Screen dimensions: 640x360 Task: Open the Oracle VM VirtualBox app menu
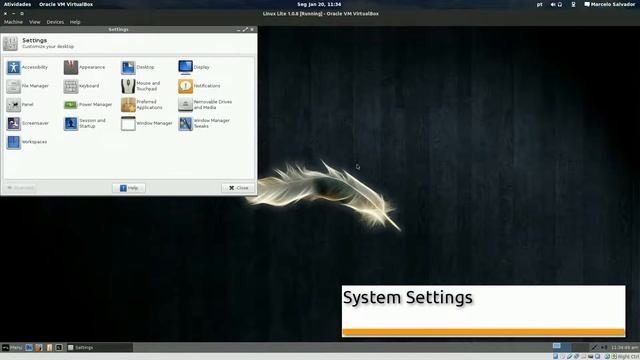pyautogui.click(x=66, y=4)
